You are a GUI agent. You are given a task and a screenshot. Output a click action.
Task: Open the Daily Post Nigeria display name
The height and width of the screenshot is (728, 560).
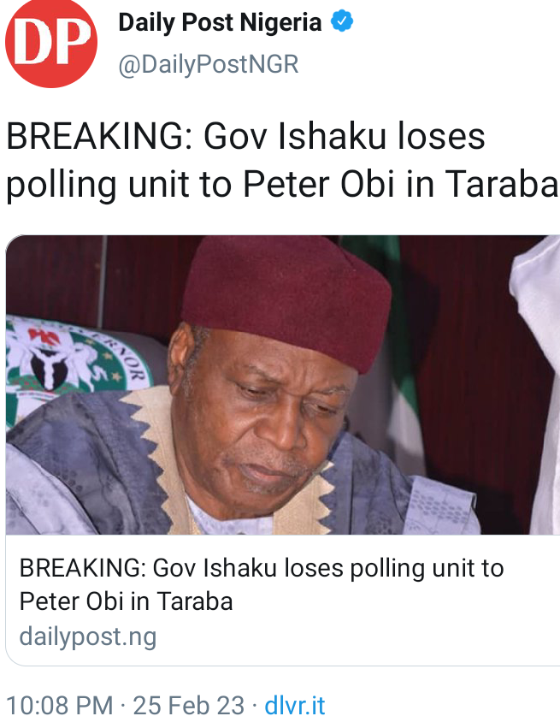[220, 23]
